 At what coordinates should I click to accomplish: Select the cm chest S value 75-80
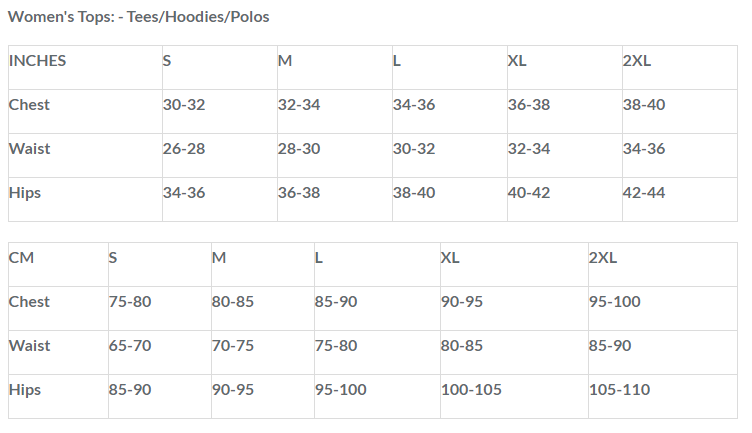(x=130, y=302)
